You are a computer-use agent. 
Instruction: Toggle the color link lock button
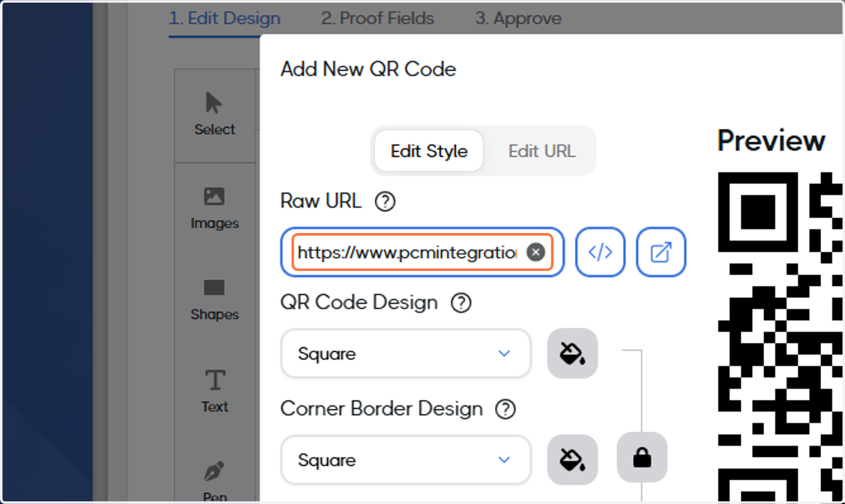pyautogui.click(x=642, y=458)
